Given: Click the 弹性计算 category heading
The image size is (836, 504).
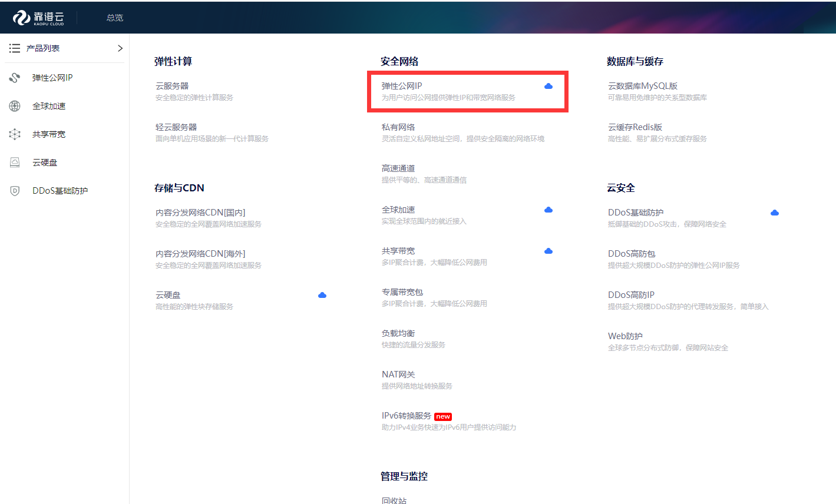Looking at the screenshot, I should (173, 61).
